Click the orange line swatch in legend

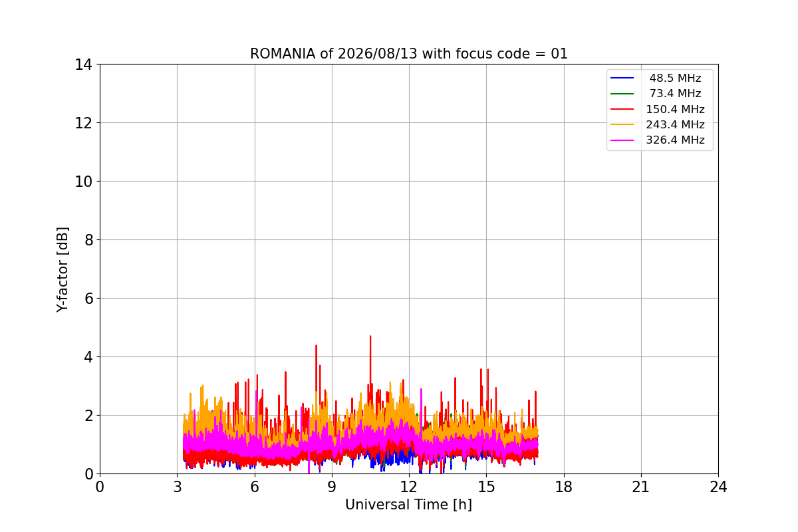coord(622,124)
